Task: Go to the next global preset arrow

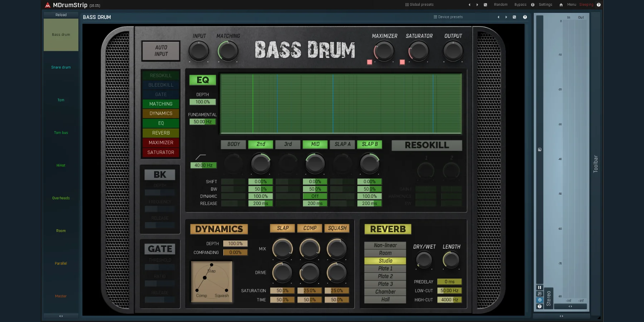Action: [477, 5]
